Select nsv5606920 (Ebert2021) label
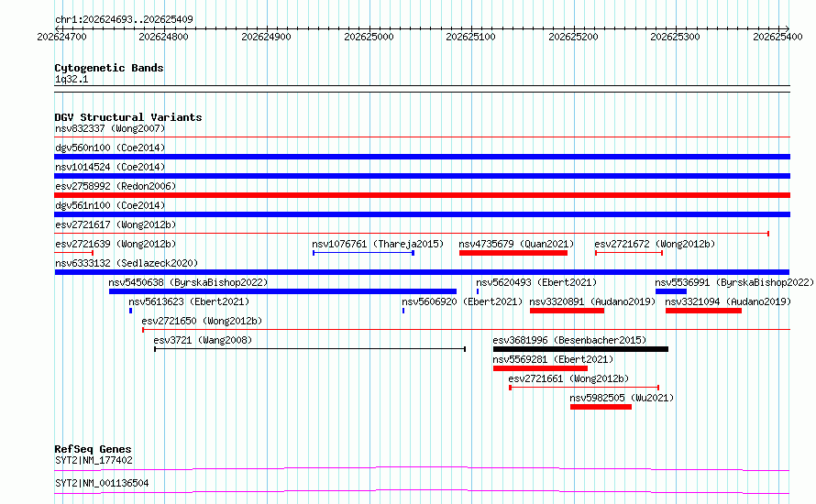This screenshot has width=816, height=504. pos(462,301)
